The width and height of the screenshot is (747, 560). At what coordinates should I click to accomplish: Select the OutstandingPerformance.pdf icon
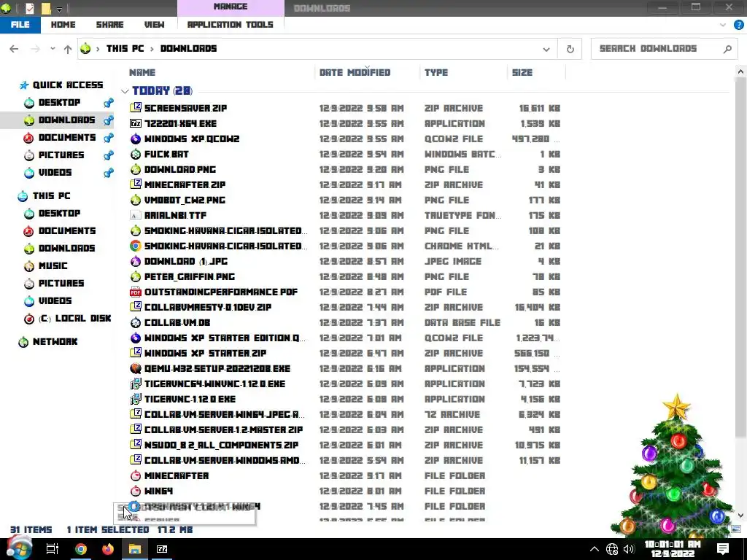coord(136,292)
